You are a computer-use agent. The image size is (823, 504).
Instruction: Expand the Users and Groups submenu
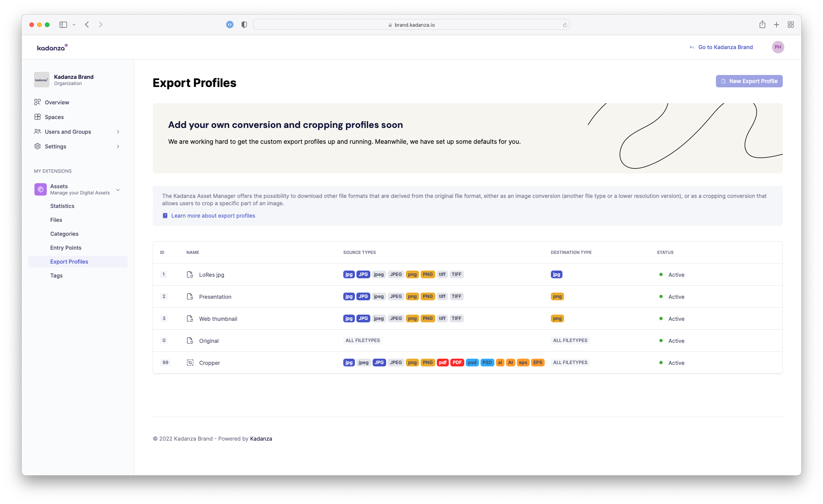pos(118,132)
